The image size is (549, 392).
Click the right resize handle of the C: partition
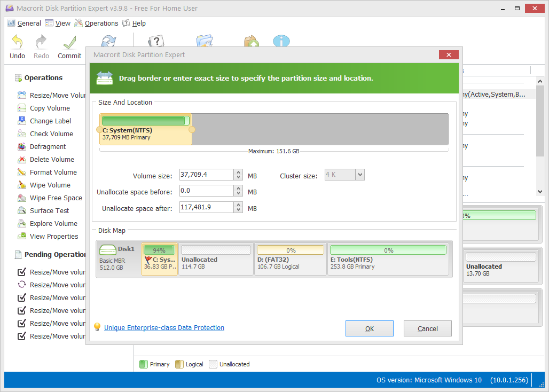click(x=192, y=130)
